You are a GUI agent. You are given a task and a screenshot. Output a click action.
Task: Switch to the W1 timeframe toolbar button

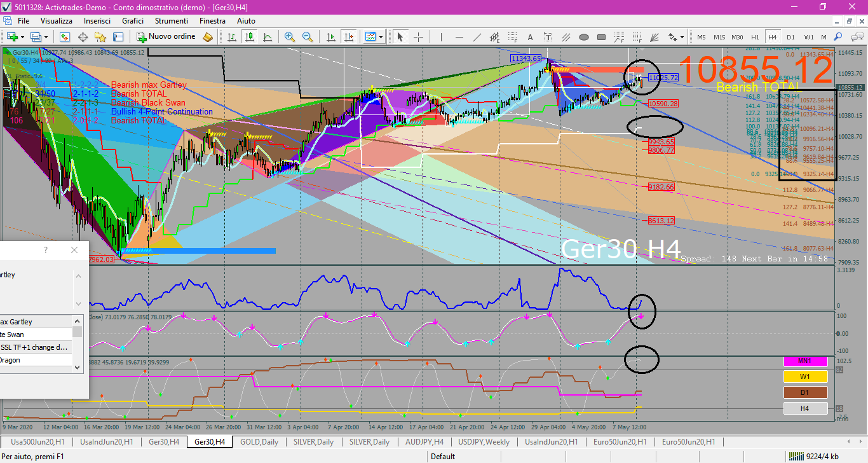coord(808,37)
